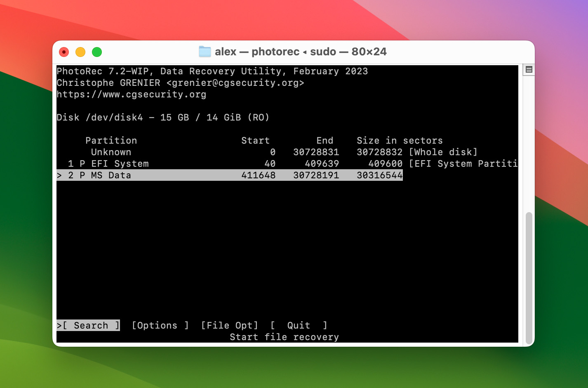Viewport: 588px width, 388px height.
Task: Click the whole disk size 30728832
Action: click(380, 152)
